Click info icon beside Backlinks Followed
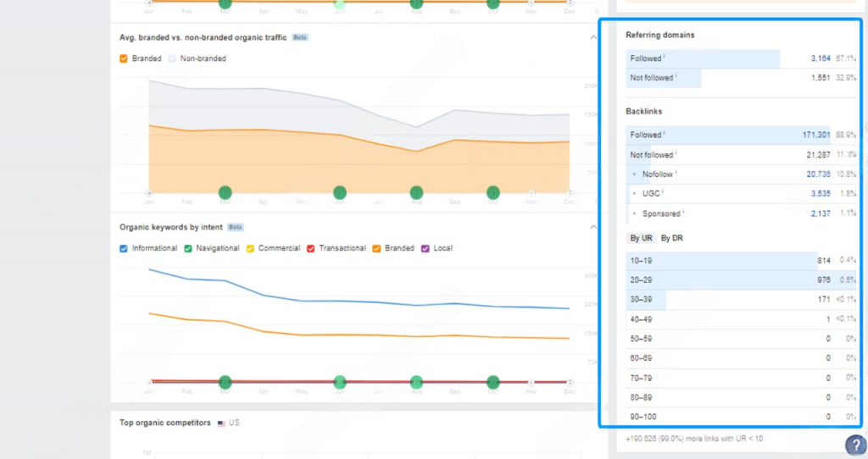The width and height of the screenshot is (868, 459). (x=665, y=133)
